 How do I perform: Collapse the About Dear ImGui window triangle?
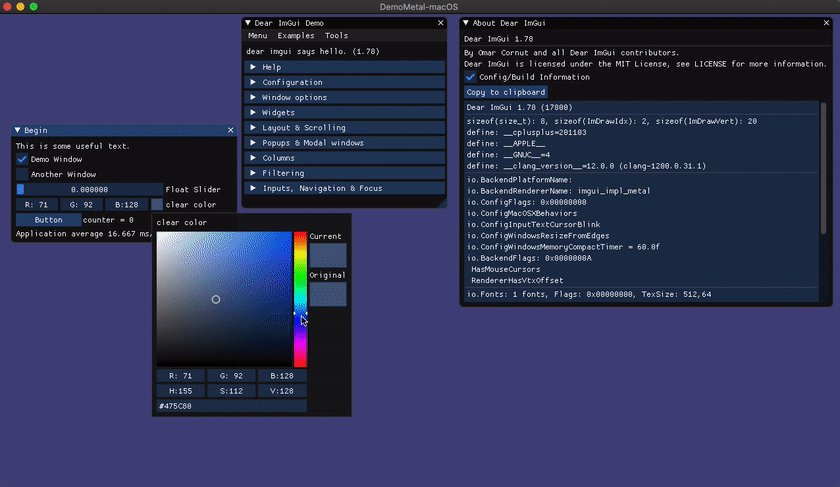(x=466, y=23)
